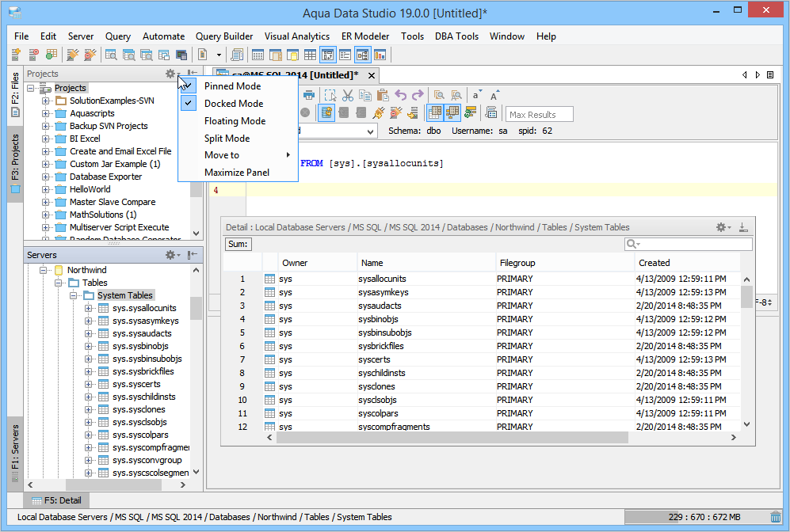Toggle Docked Mode checkmark in popup menu
Viewport: 790px width, 532px height.
point(188,103)
